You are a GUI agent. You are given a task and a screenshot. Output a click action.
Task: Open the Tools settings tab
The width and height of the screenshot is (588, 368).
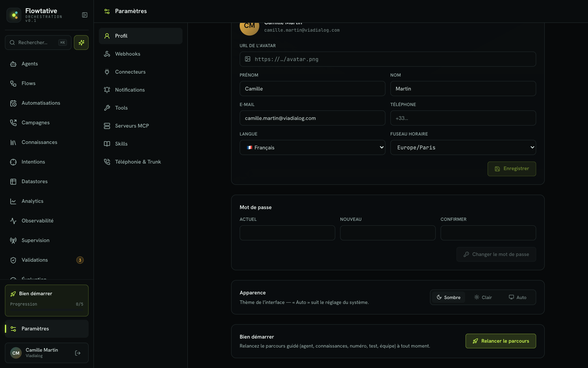[x=140, y=108]
